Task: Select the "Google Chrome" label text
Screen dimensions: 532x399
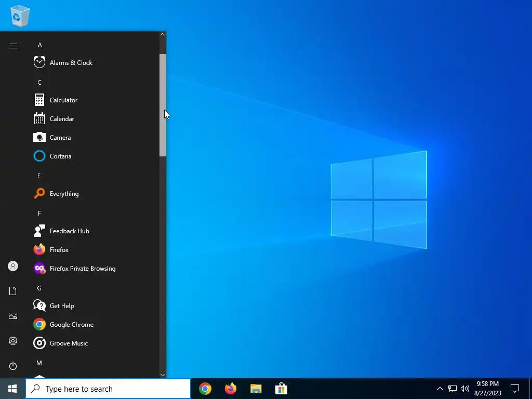Action: click(x=72, y=324)
